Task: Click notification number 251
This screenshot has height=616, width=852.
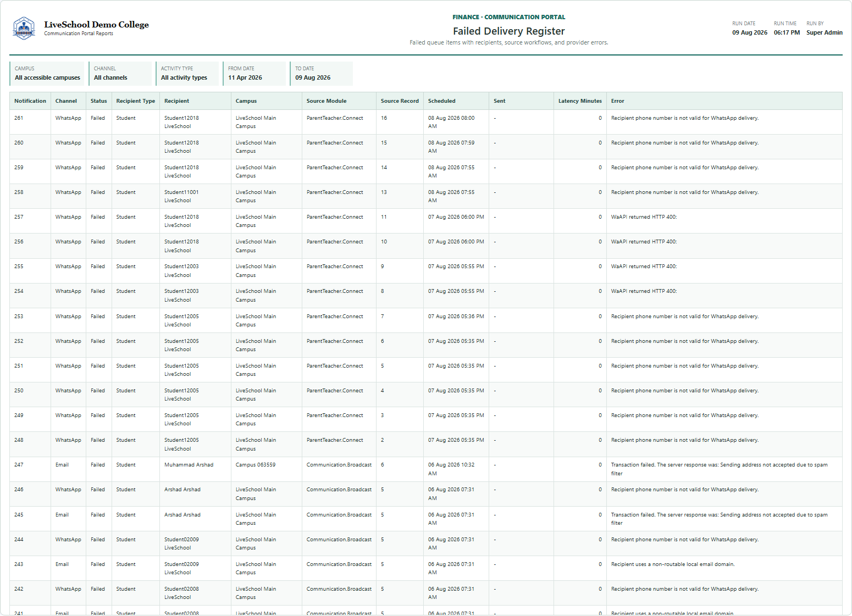Action: point(19,366)
